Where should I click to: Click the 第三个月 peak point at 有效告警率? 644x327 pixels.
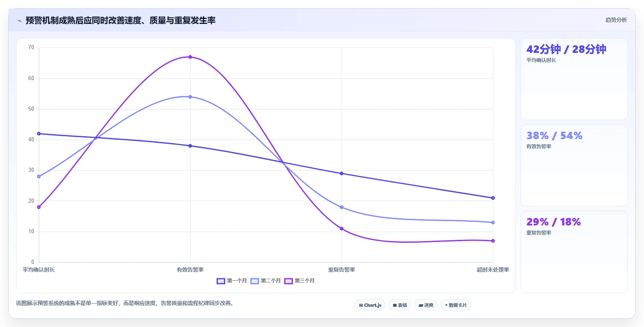tap(190, 57)
